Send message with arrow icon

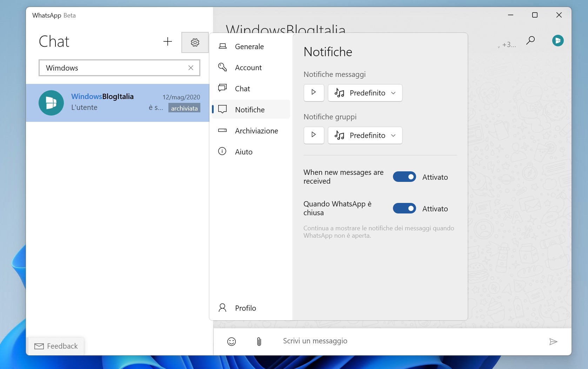[x=553, y=342]
